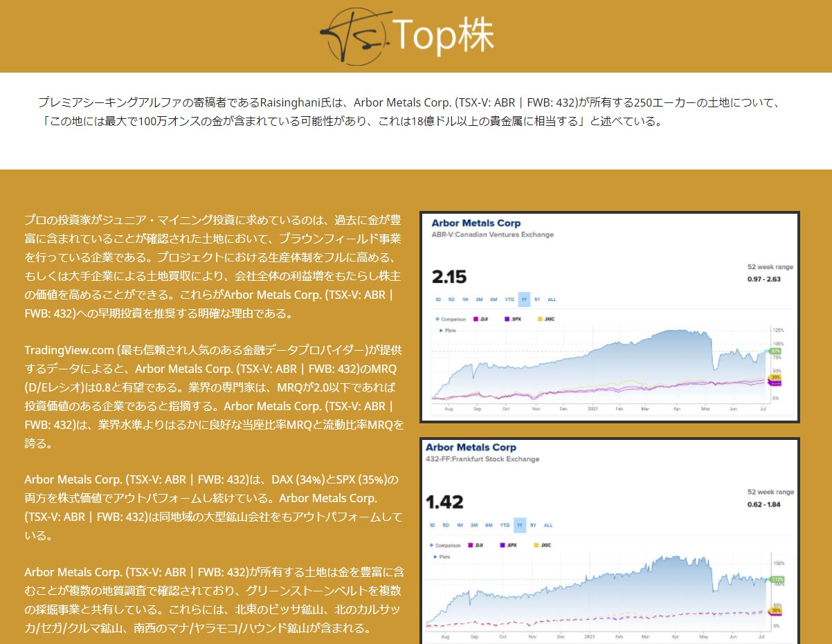This screenshot has height=644, width=832.
Task: Click 'ABR-V:Canadian Ventures Exchange' subtitle
Action: tap(492, 234)
